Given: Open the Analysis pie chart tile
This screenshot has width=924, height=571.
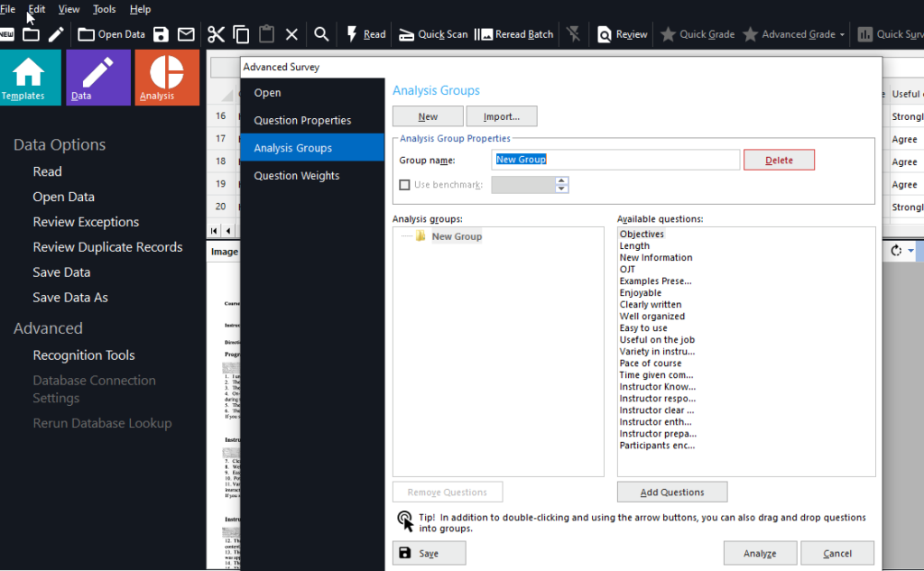Looking at the screenshot, I should 167,78.
